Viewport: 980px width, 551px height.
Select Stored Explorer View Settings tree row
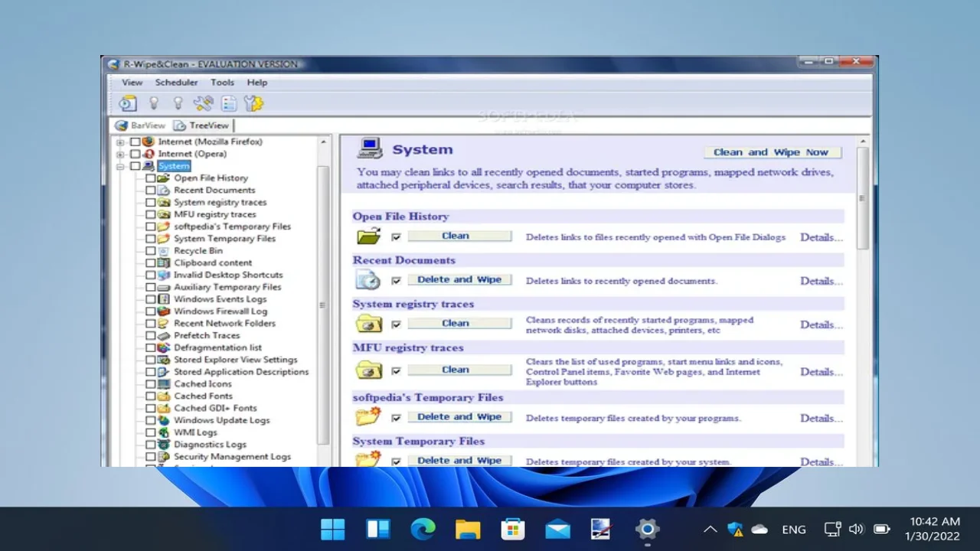pyautogui.click(x=235, y=360)
